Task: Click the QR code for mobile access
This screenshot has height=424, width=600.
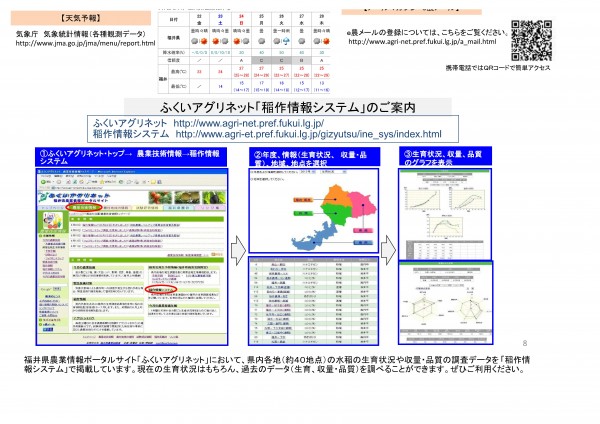Action: (532, 41)
